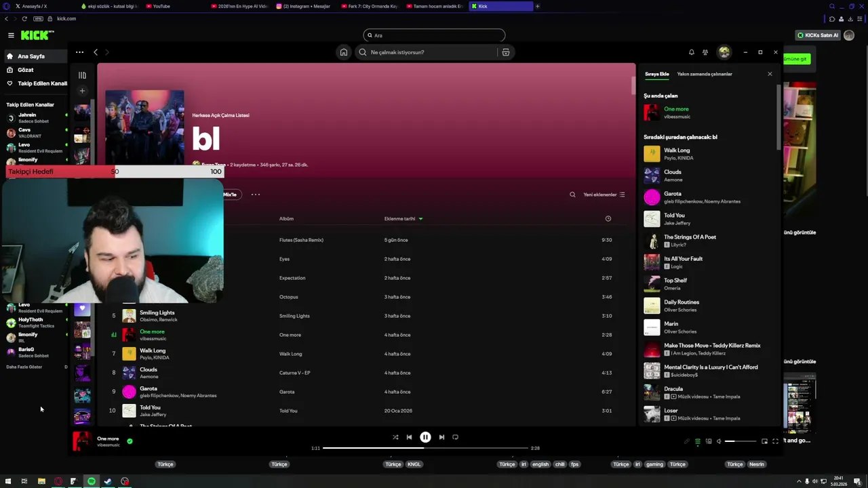This screenshot has height=488, width=868.
Task: Enter Spotify fullscreen mode
Action: pos(775,441)
